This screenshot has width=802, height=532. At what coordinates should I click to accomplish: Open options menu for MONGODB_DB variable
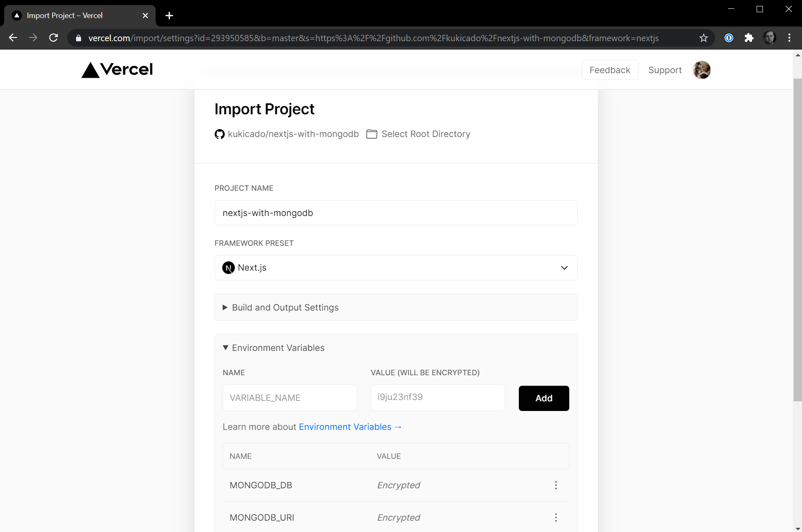(556, 485)
